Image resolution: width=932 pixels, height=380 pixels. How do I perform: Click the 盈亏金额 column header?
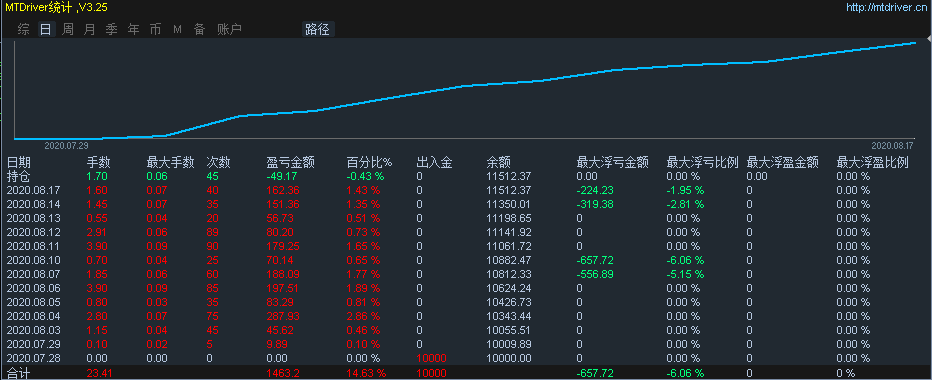pyautogui.click(x=290, y=162)
